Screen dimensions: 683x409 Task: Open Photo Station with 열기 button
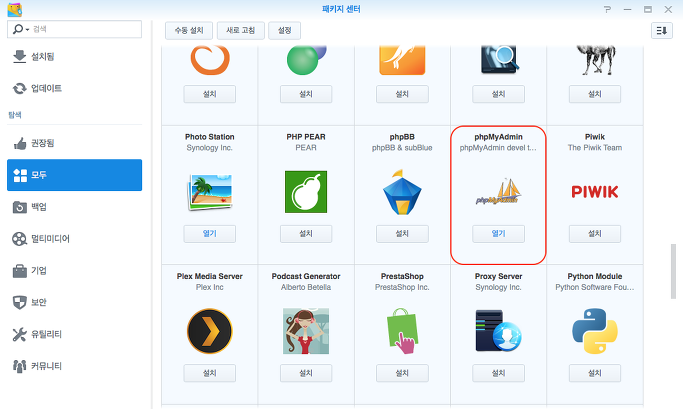[210, 233]
